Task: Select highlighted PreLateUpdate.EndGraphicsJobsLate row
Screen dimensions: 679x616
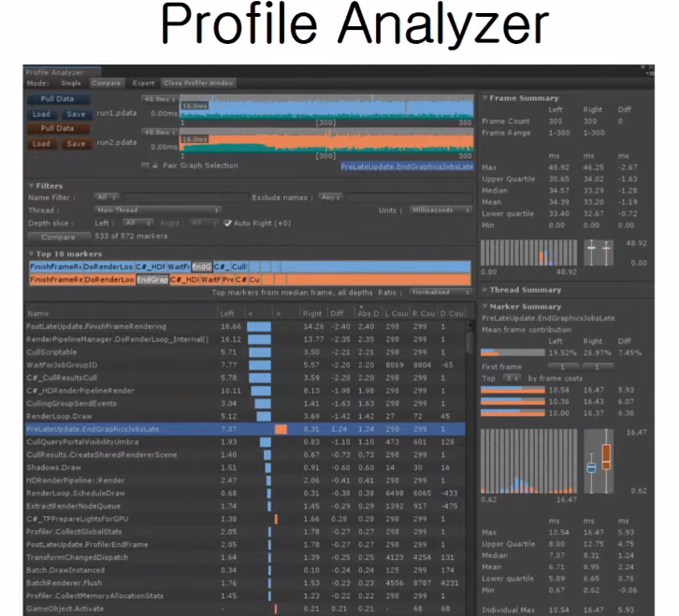Action: pyautogui.click(x=245, y=429)
